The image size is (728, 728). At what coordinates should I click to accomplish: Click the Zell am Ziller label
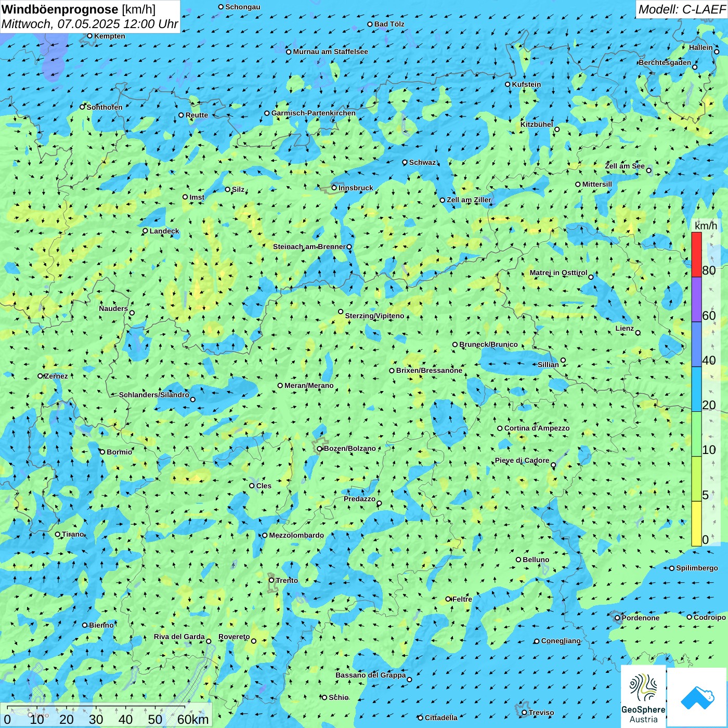[x=469, y=200]
